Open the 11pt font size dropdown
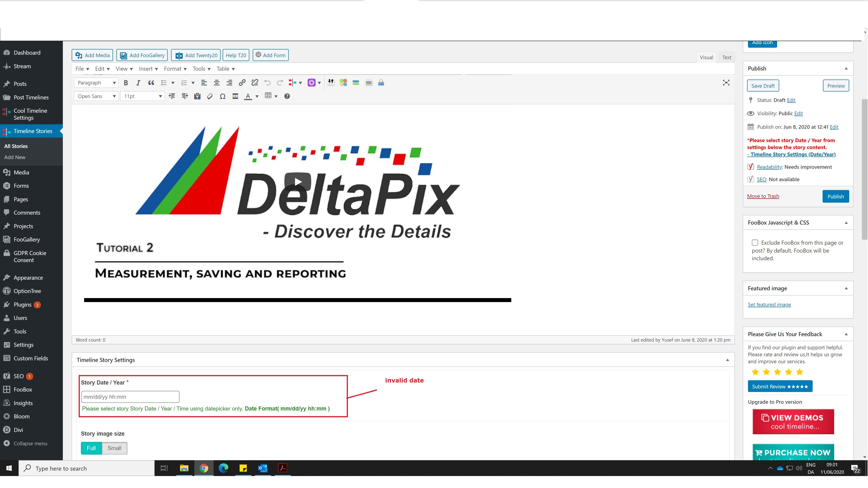 coord(143,96)
